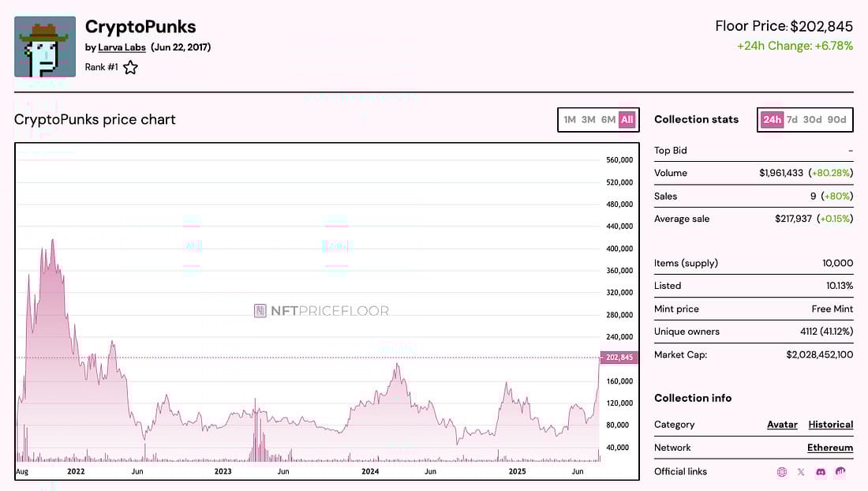868x491 pixels.
Task: Show 90d collection stats
Action: [836, 119]
